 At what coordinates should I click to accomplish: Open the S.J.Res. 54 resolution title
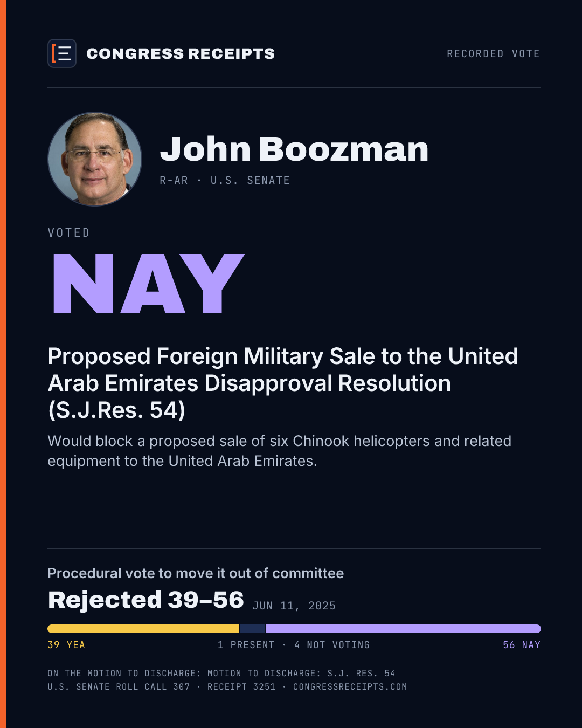283,383
